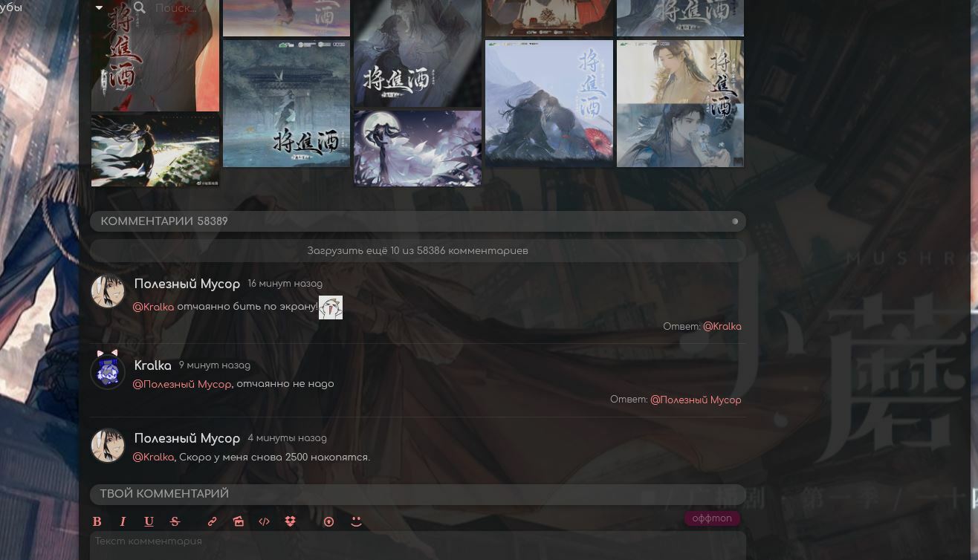This screenshot has height=560, width=978.
Task: Click the reply link to @Полезный Мусор
Action: pyautogui.click(x=695, y=400)
